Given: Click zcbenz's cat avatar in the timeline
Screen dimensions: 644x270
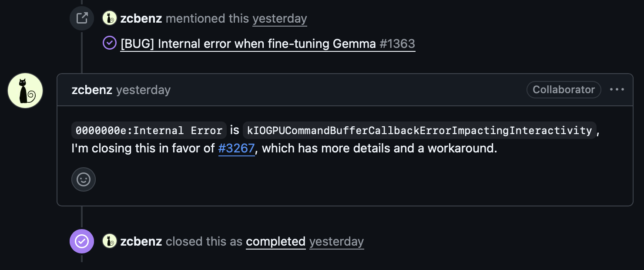Looking at the screenshot, I should click(x=25, y=90).
